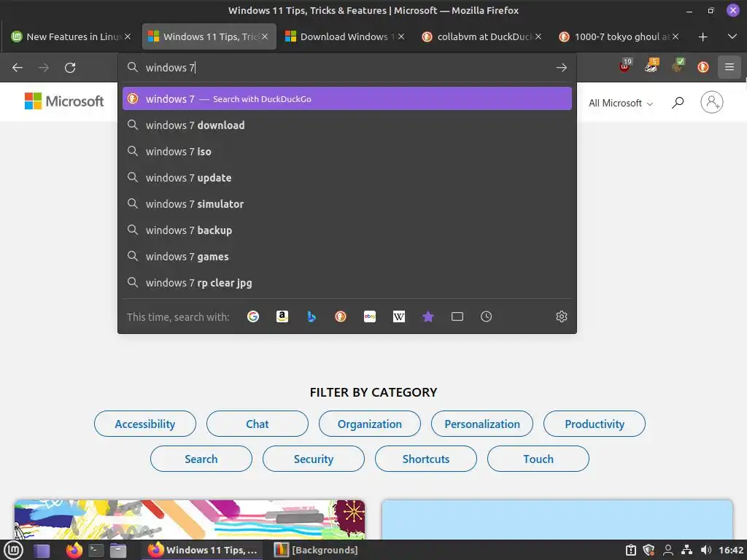Go back to the previous page
The image size is (747, 560).
(18, 68)
